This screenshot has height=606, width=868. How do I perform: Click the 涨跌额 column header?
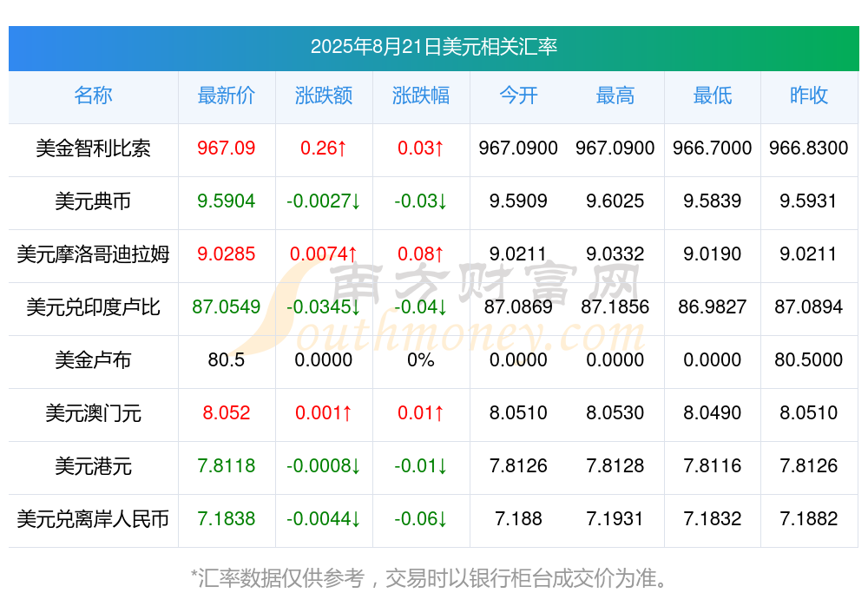[x=324, y=96]
